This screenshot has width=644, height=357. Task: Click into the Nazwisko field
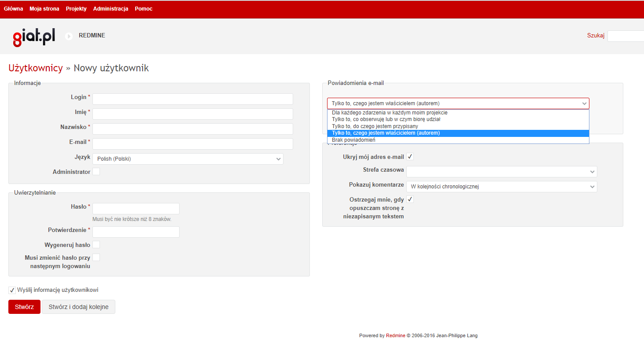(193, 129)
